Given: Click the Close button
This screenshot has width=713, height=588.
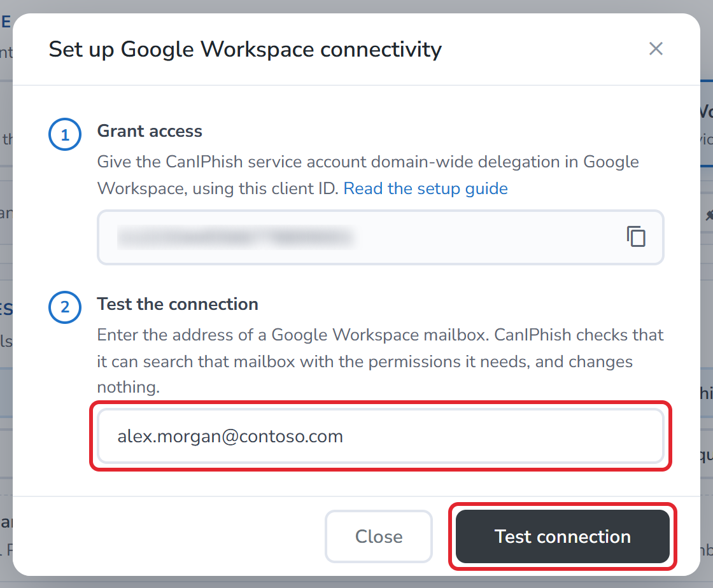Looking at the screenshot, I should 379,536.
